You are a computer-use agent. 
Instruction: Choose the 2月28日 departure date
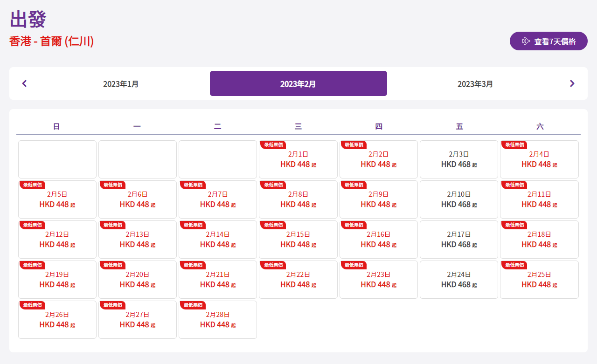click(218, 320)
